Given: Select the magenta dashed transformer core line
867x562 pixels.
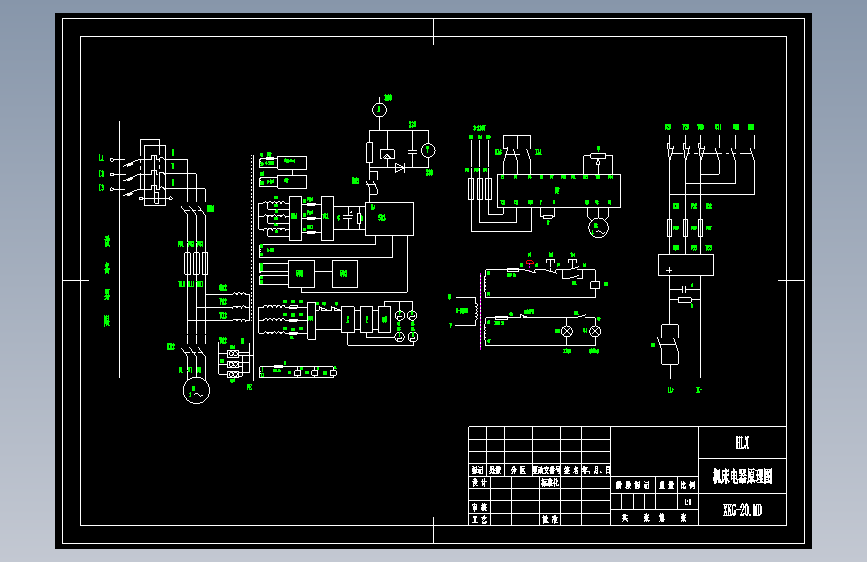Looking at the screenshot, I should pyautogui.click(x=480, y=311).
